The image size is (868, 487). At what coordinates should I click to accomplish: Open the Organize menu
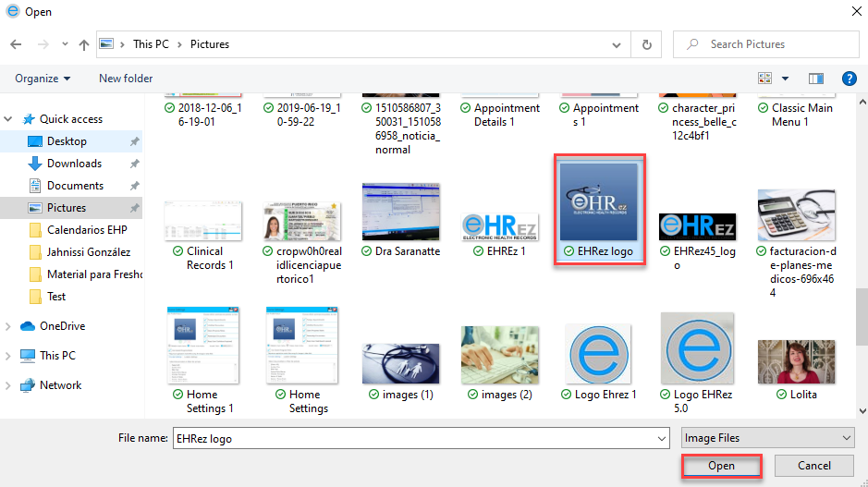43,79
